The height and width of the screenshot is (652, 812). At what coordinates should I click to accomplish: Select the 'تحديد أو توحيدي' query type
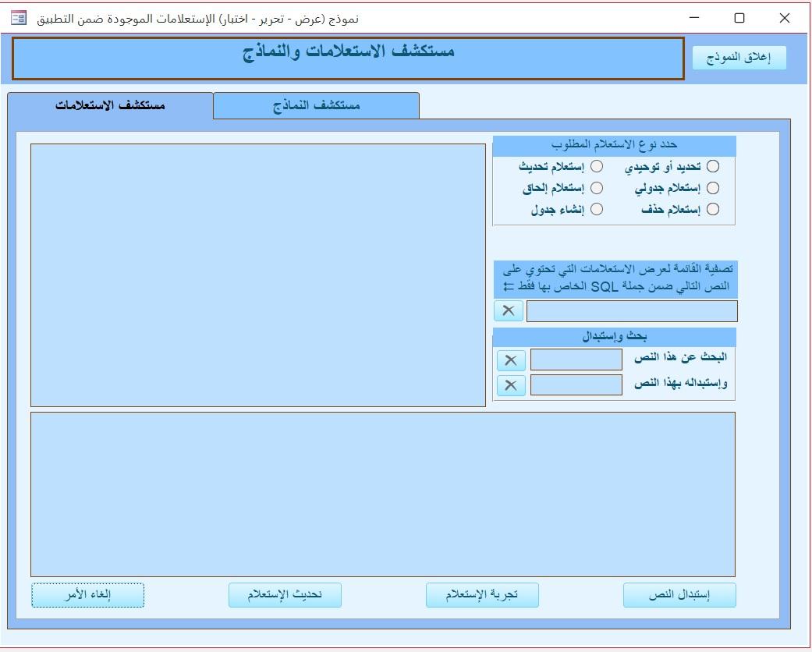pyautogui.click(x=712, y=166)
